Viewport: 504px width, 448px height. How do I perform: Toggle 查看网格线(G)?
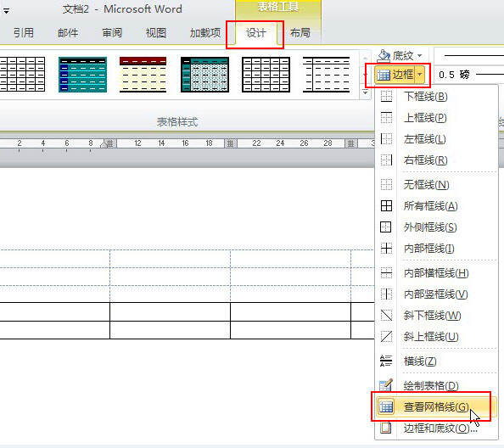click(x=436, y=407)
